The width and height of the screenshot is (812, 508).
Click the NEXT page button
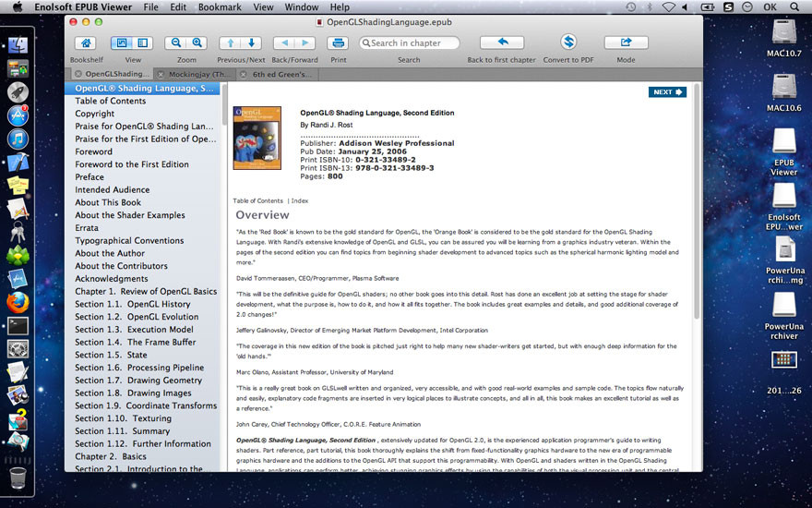(667, 91)
